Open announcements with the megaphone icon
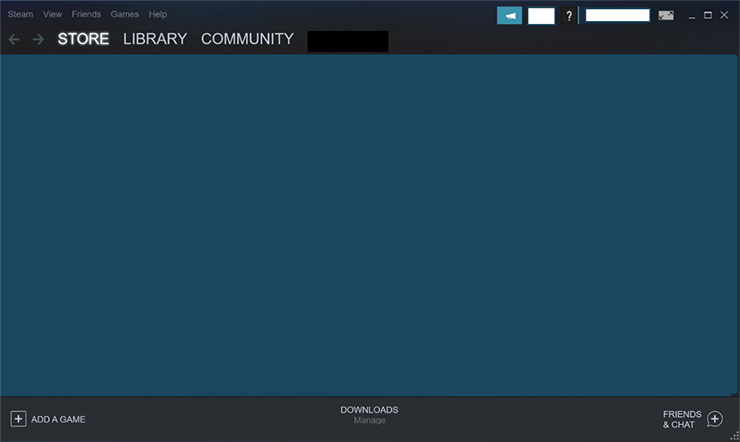This screenshot has width=740, height=442. click(x=510, y=16)
